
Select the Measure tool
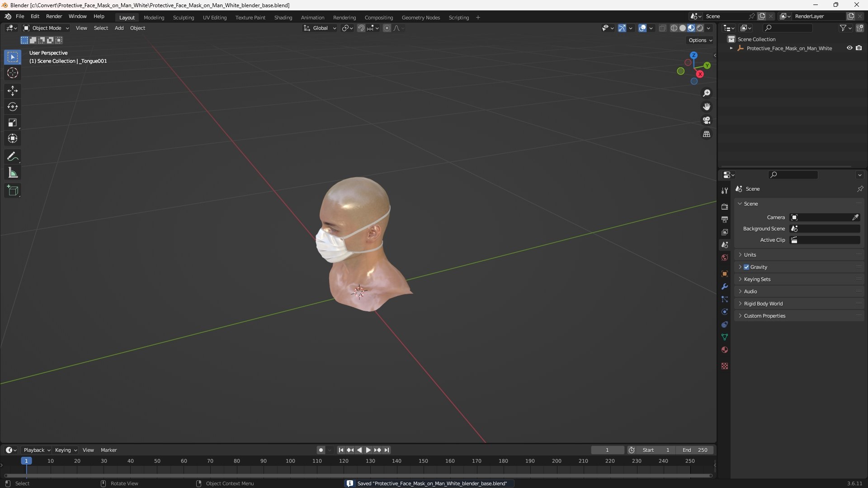point(13,173)
